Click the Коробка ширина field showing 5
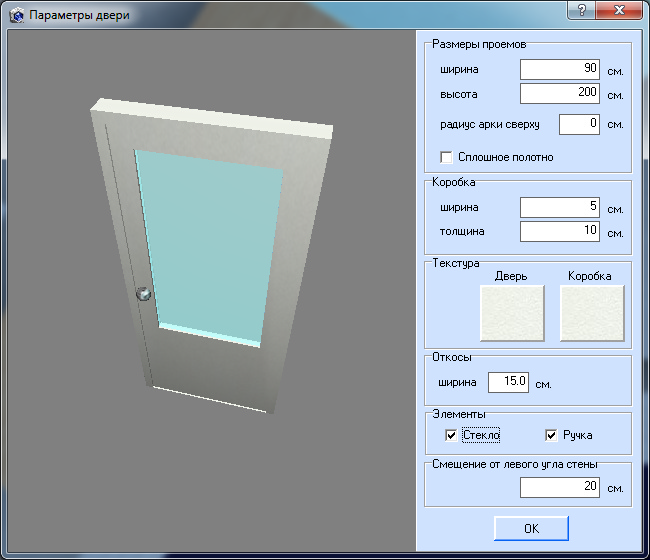Screen dimensions: 650x560 click(560, 208)
